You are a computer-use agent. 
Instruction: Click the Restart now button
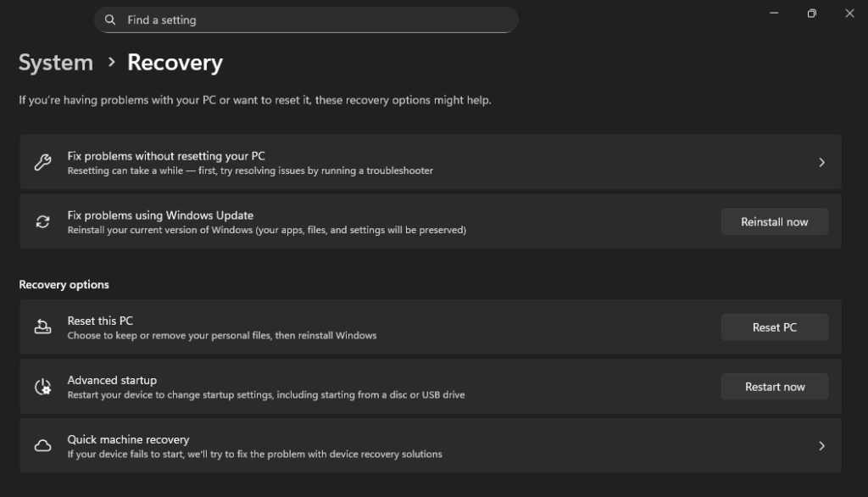tap(774, 386)
